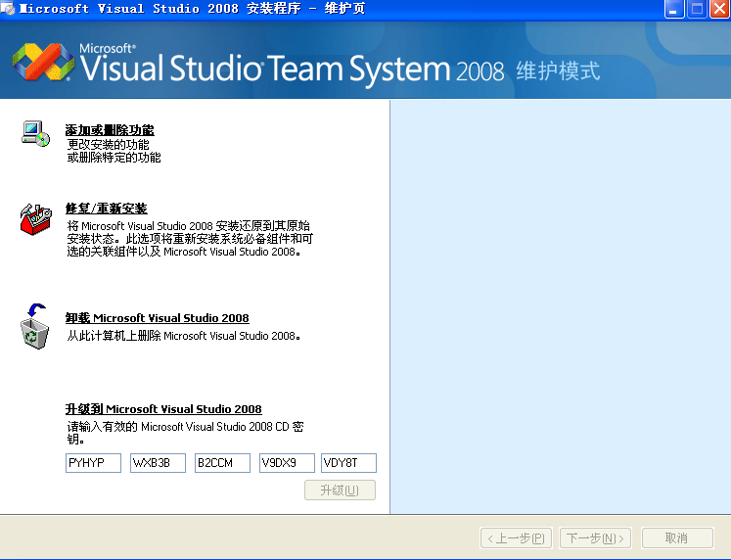
Task: Click the 维护模式 heading text
Action: 558,71
